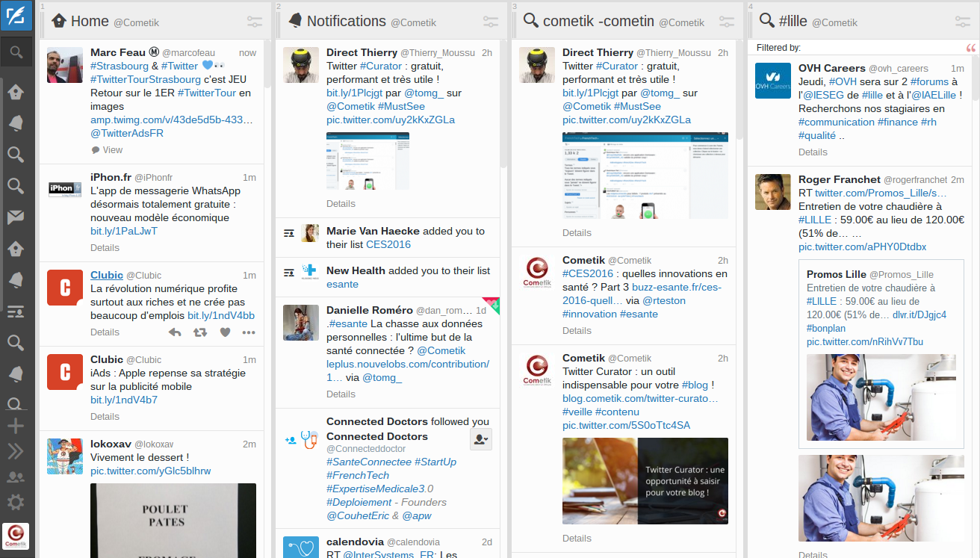Click list icon beside New Health notification

(x=289, y=273)
